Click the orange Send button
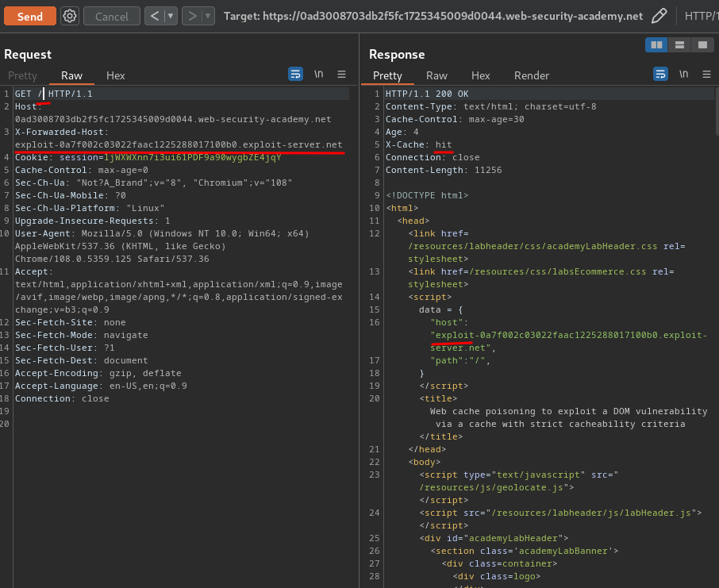The image size is (719, 588). tap(30, 16)
